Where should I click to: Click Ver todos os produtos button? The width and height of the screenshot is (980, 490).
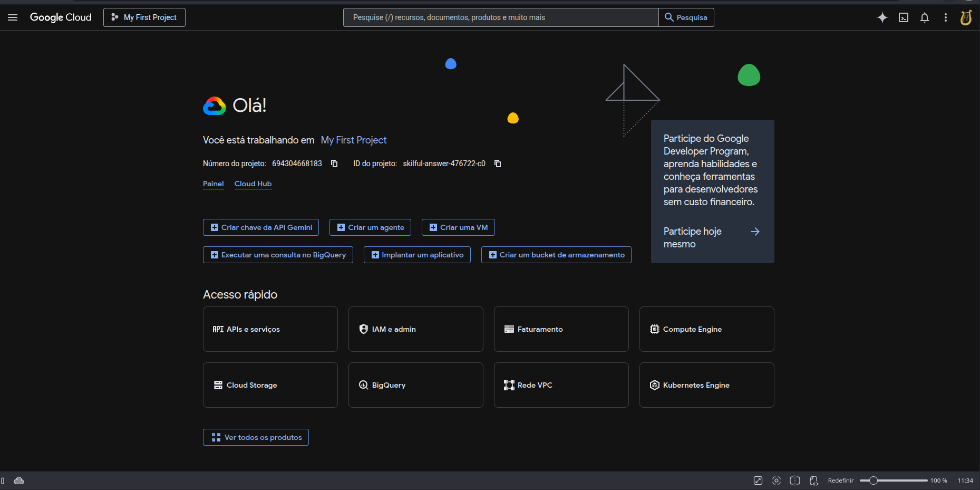(256, 437)
